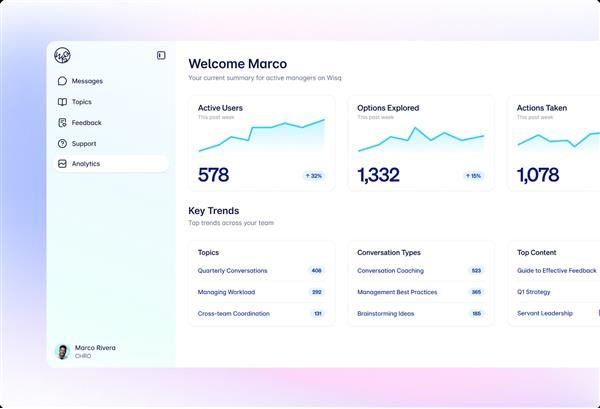Click the Active Users card title
Viewport: 600px width, 409px height.
tap(220, 108)
